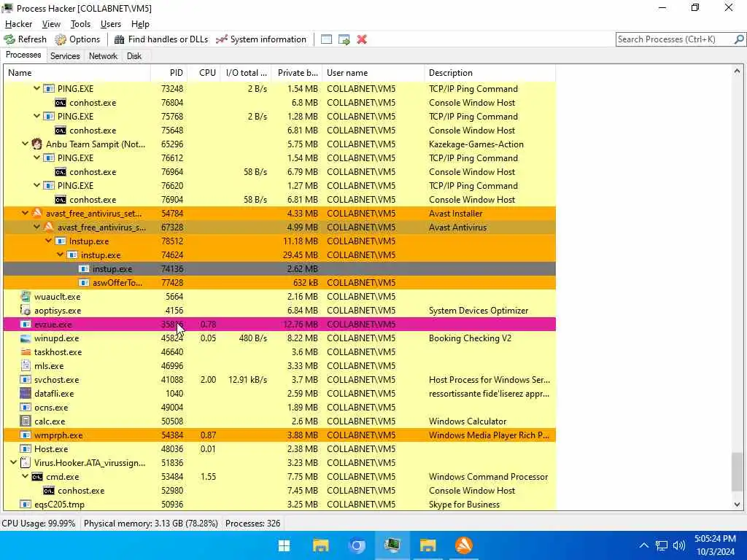The height and width of the screenshot is (560, 747).
Task: Open System information window
Action: tap(261, 39)
